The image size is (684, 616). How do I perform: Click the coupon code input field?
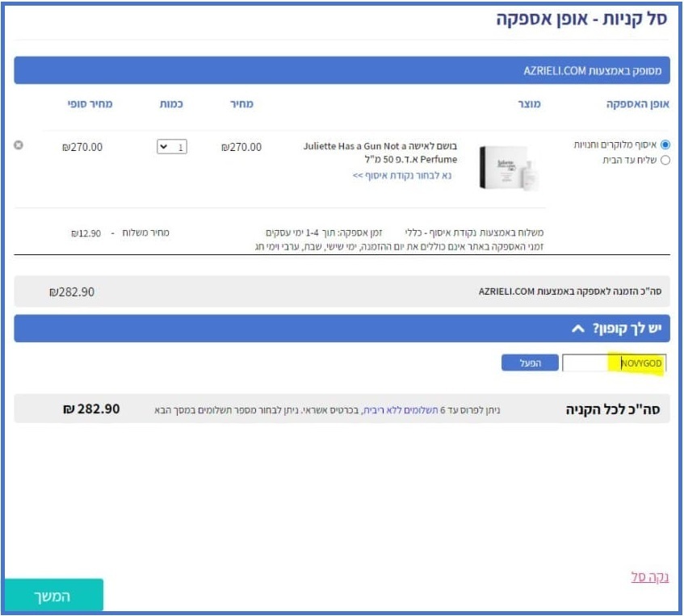[x=614, y=364]
